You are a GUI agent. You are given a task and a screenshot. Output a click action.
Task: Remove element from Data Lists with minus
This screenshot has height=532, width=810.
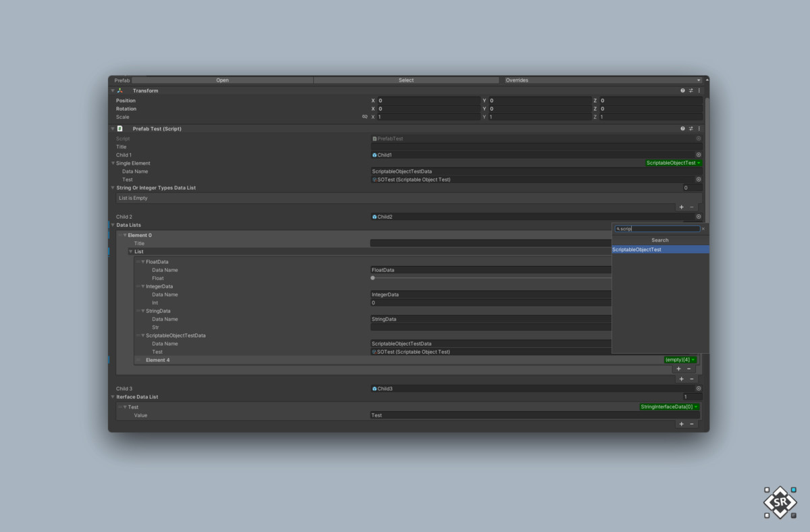[691, 379]
